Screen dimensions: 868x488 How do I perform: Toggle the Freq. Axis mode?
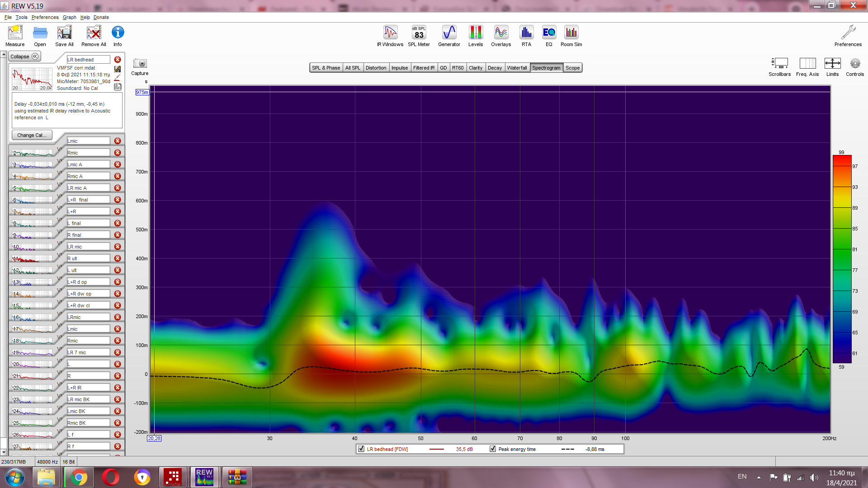tap(807, 64)
